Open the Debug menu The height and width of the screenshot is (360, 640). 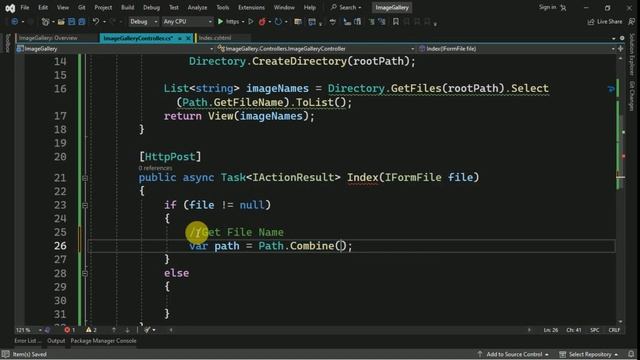[151, 7]
